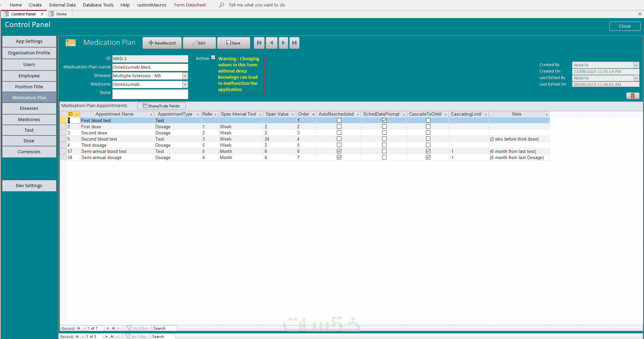Close the Control Panel tab with X
644x339 pixels.
pyautogui.click(x=42, y=14)
